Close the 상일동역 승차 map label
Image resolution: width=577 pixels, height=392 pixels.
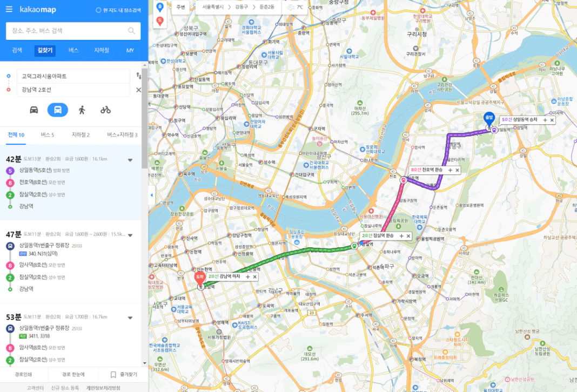click(552, 120)
